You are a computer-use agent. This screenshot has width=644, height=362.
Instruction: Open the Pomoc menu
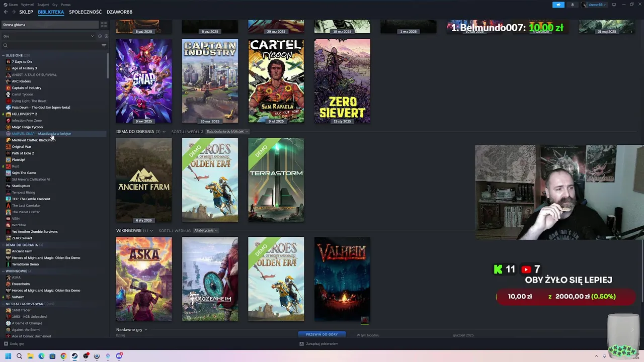tap(66, 5)
